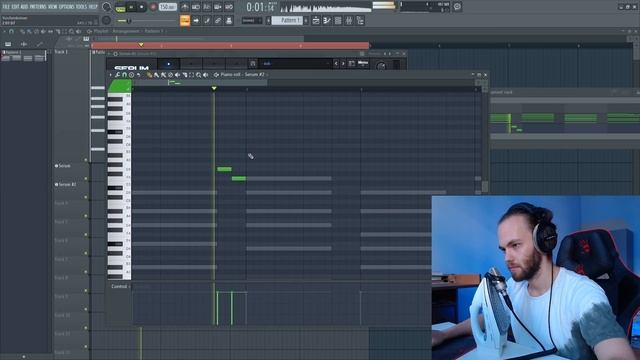Open the TOOLS menu
Screen dimensions: 640x360
point(82,7)
